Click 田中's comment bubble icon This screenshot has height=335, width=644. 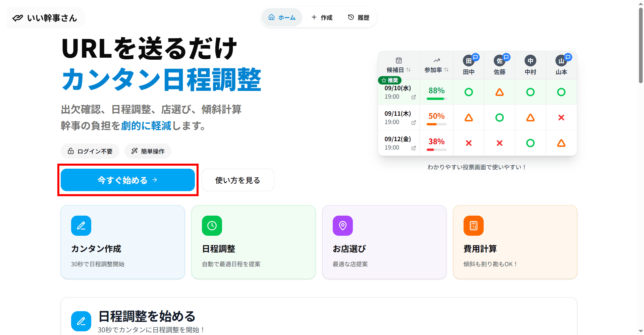pos(475,57)
